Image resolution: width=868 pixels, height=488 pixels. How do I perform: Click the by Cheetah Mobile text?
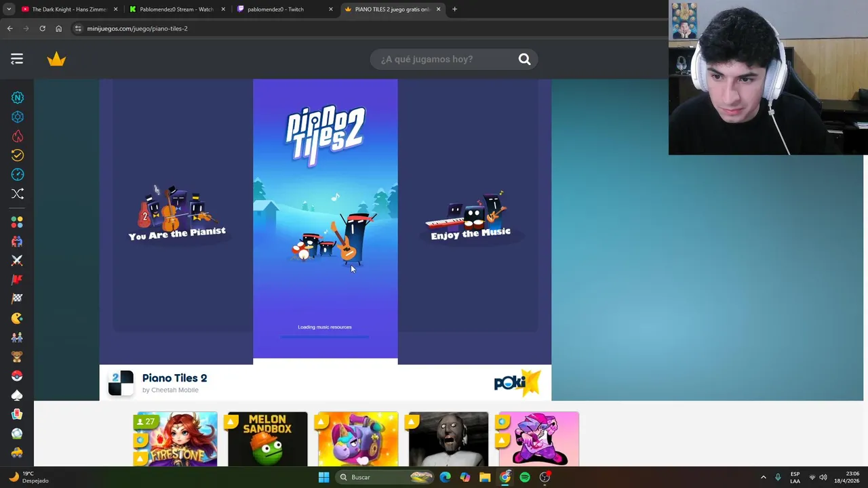(x=170, y=390)
